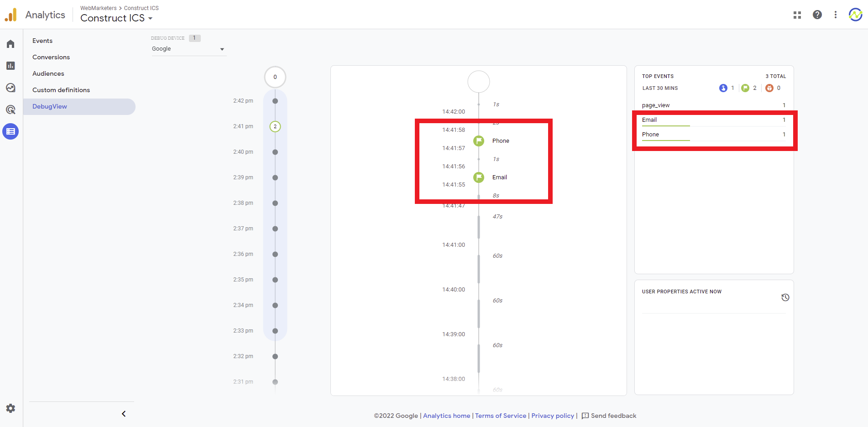Click the Configure list icon
This screenshot has height=427, width=868.
click(10, 131)
